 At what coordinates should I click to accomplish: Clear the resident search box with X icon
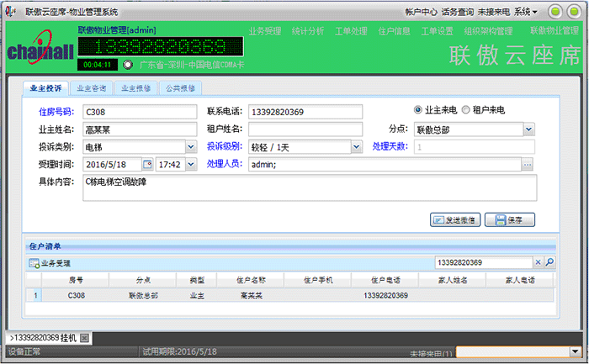[x=539, y=263]
